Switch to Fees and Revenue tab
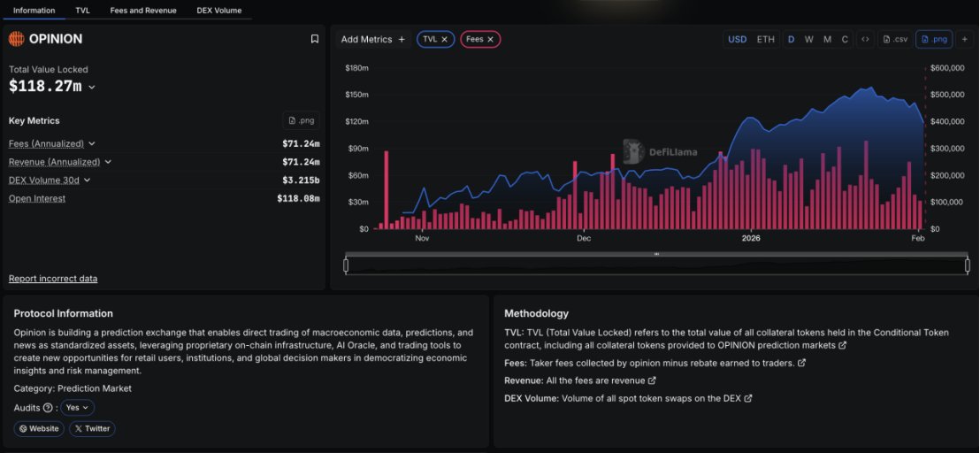 (x=143, y=10)
